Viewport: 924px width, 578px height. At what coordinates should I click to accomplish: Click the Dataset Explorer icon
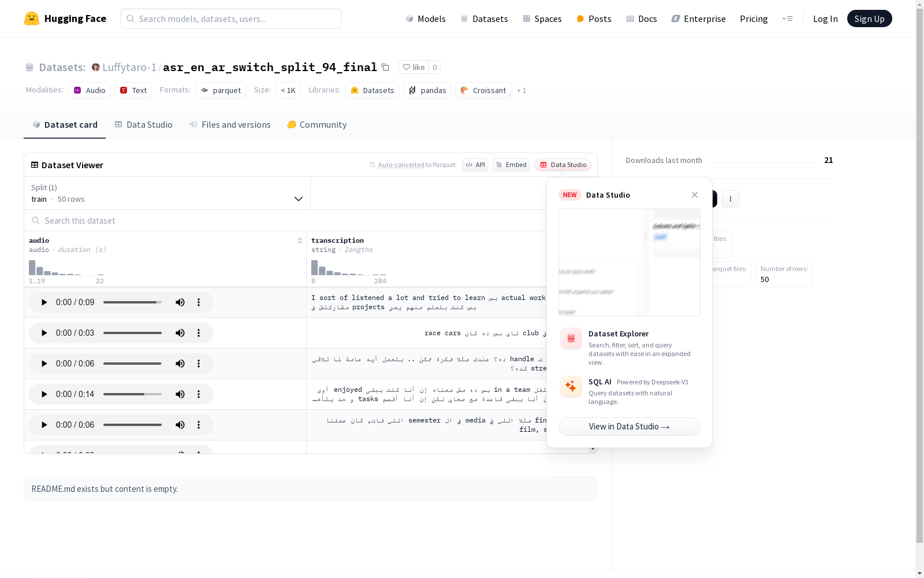click(x=571, y=339)
